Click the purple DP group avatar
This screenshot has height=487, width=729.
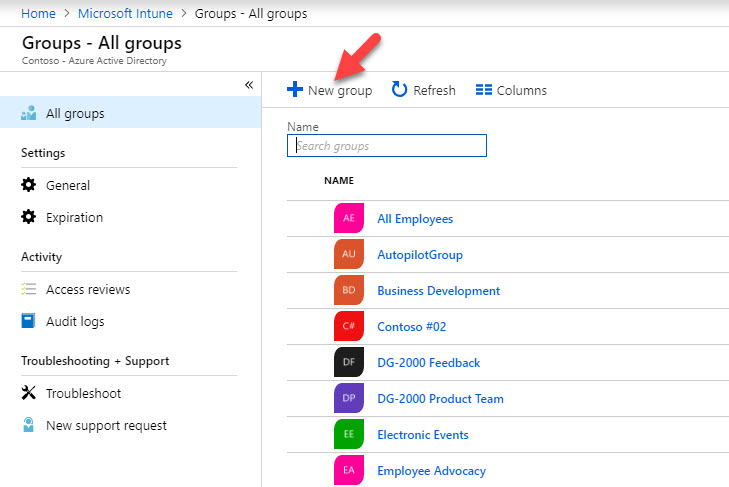tap(349, 398)
